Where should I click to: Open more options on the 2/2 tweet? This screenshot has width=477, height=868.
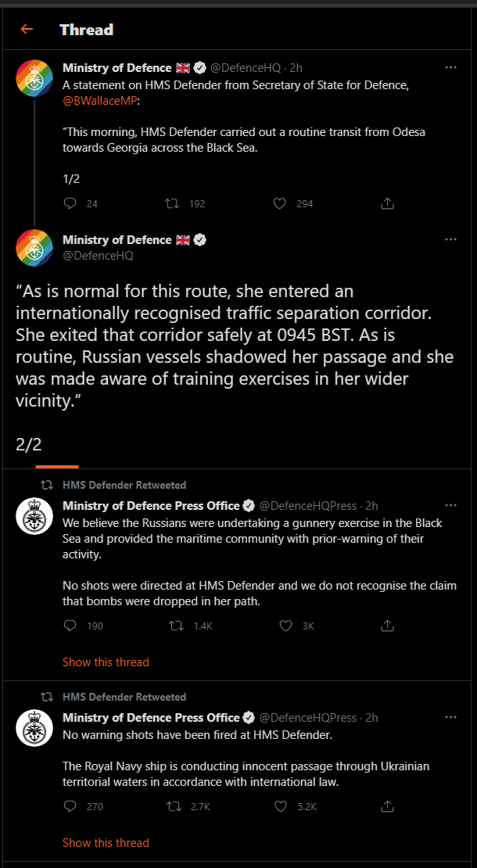451,240
